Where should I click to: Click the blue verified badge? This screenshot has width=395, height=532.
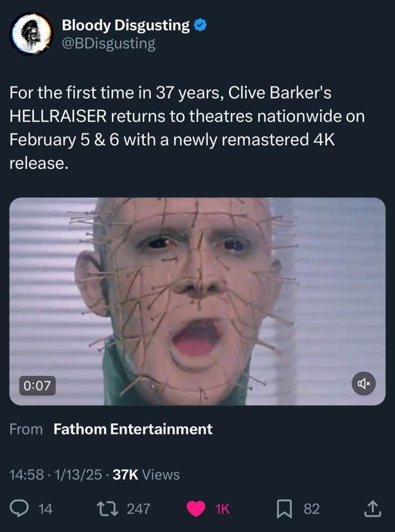[200, 25]
